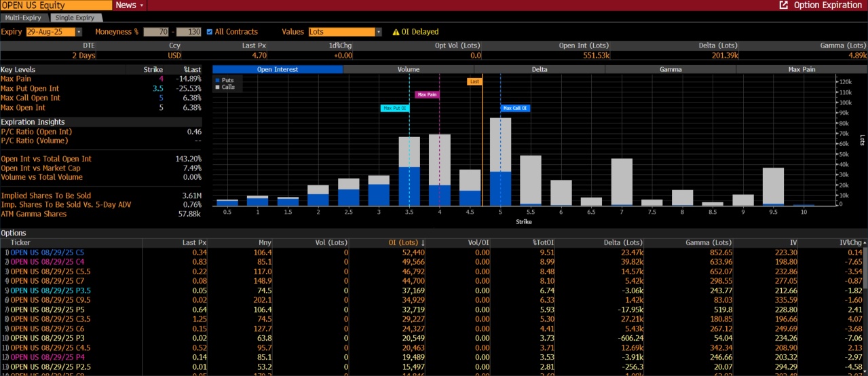Click the Max Pain chart marker label
The width and height of the screenshot is (868, 376).
pyautogui.click(x=427, y=95)
